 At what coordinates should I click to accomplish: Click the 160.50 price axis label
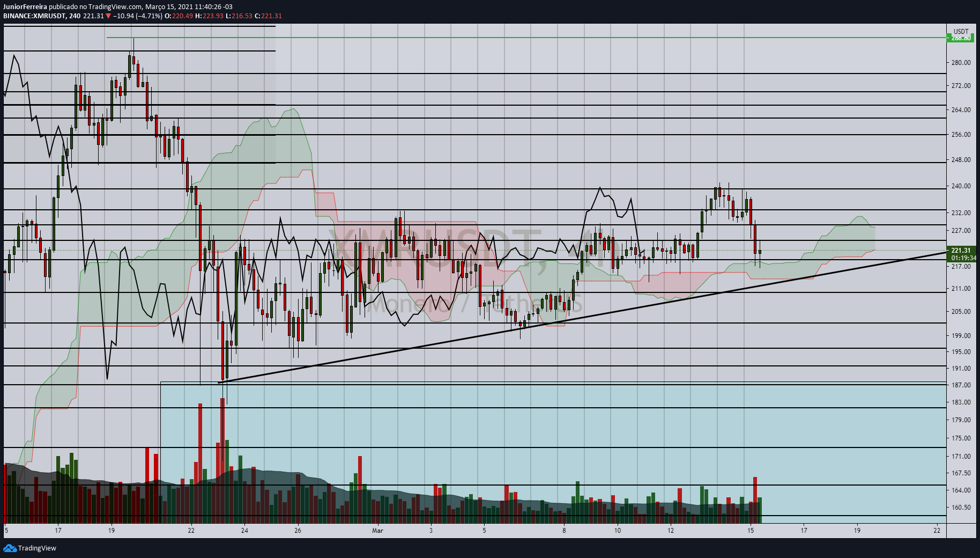(961, 508)
